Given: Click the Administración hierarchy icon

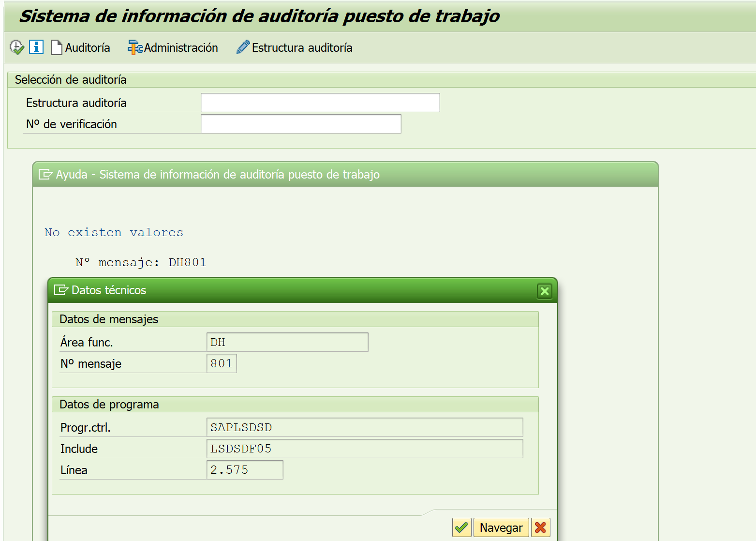Looking at the screenshot, I should 135,47.
